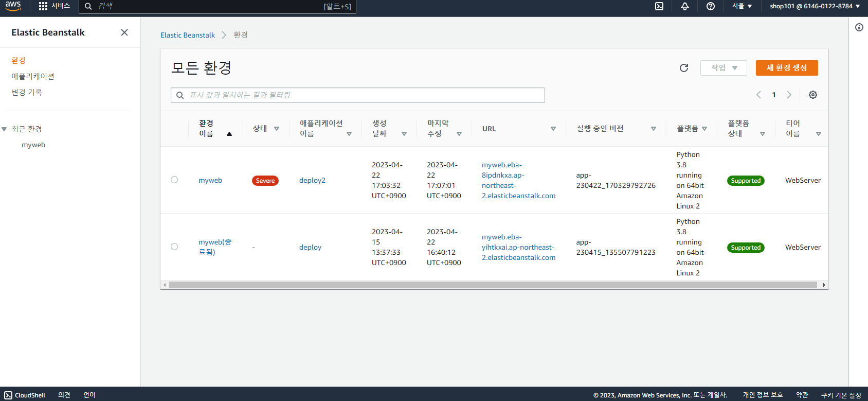
Task: Open the notifications bell
Action: (685, 6)
